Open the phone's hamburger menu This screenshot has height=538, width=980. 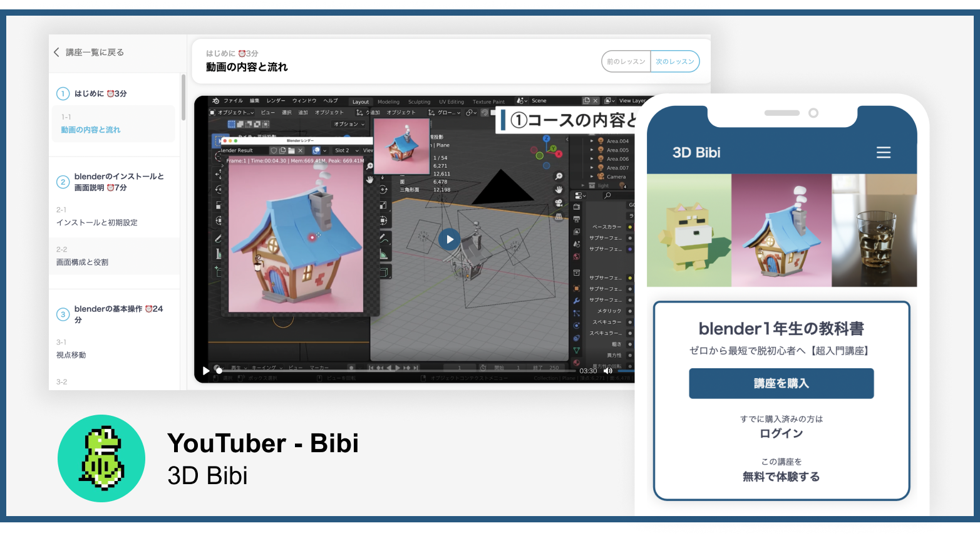pos(883,152)
